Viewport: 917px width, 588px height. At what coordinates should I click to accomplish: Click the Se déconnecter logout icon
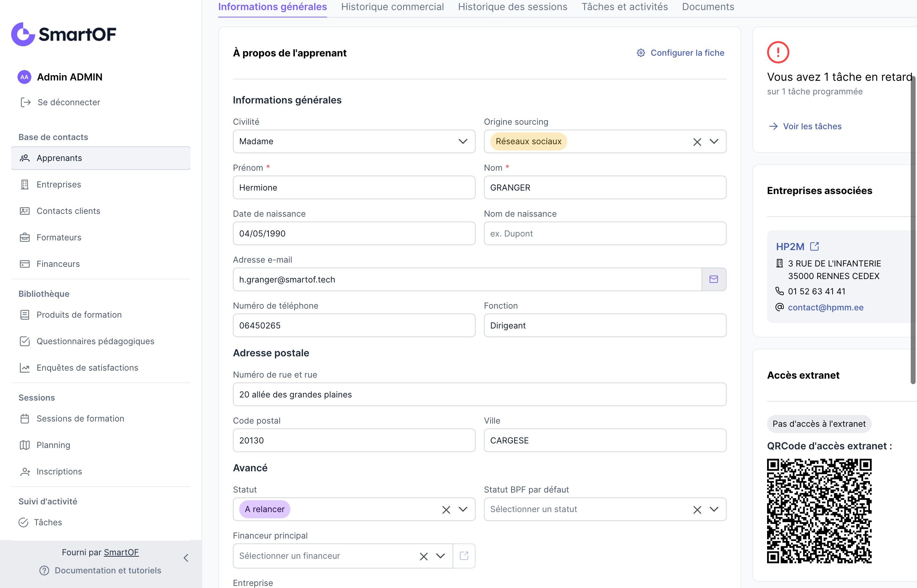pos(25,102)
